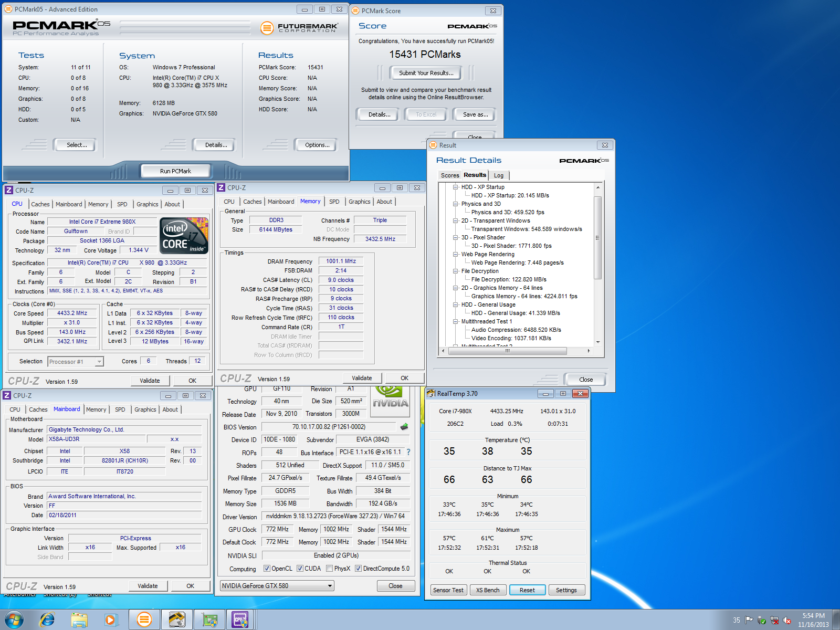
Task: Click Save as... in PCMark Score
Action: 476,114
